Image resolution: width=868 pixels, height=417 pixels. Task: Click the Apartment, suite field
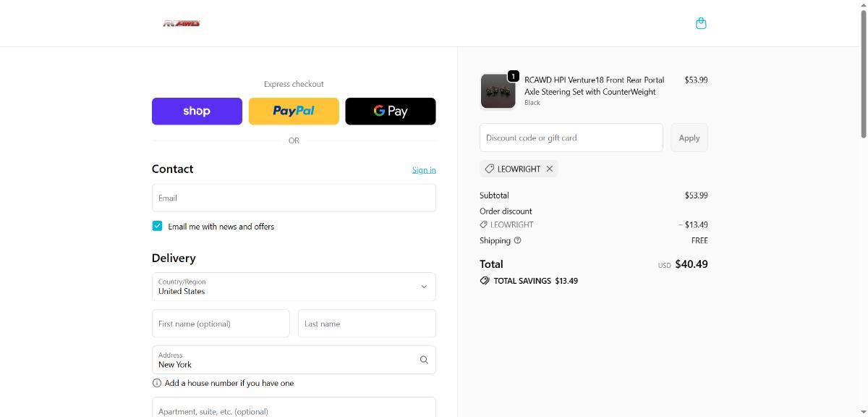coord(294,408)
